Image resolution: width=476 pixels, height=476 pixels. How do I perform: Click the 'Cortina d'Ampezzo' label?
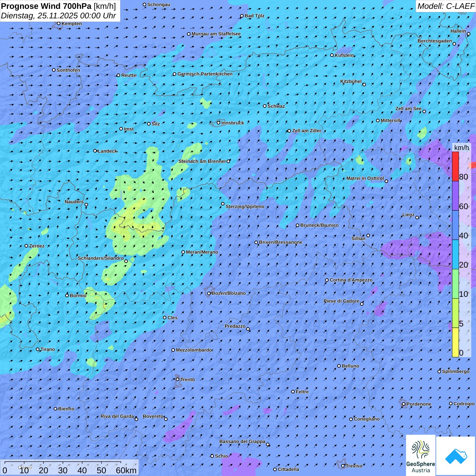tap(351, 280)
